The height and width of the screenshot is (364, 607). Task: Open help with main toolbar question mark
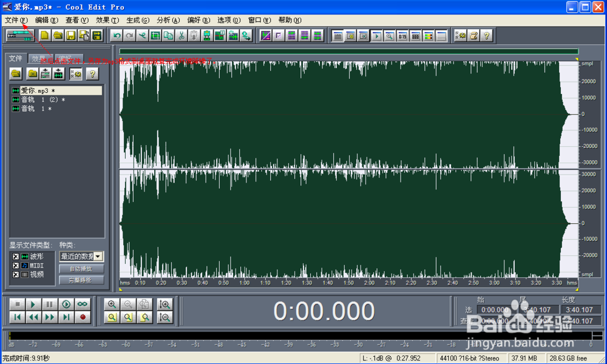487,36
